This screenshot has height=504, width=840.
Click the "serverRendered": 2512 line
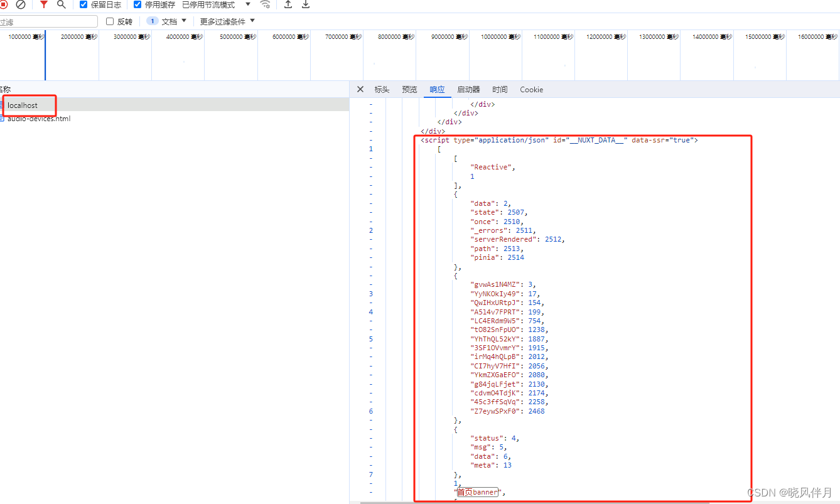pos(517,239)
